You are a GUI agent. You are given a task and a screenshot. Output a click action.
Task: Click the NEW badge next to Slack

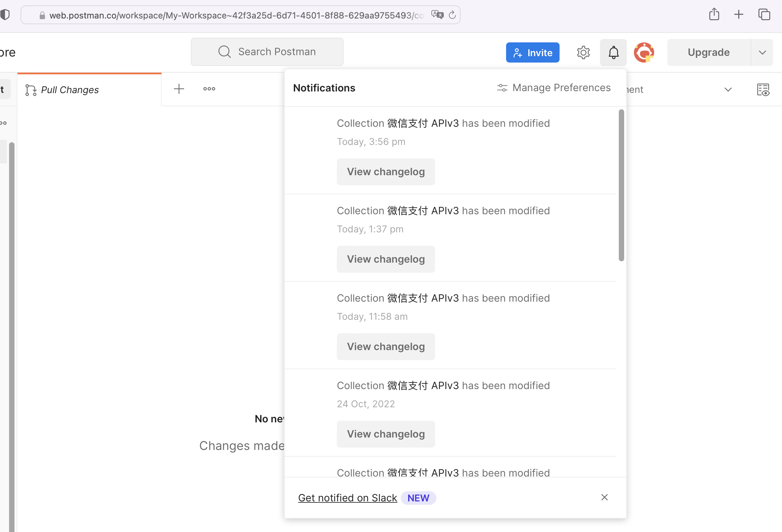(418, 498)
